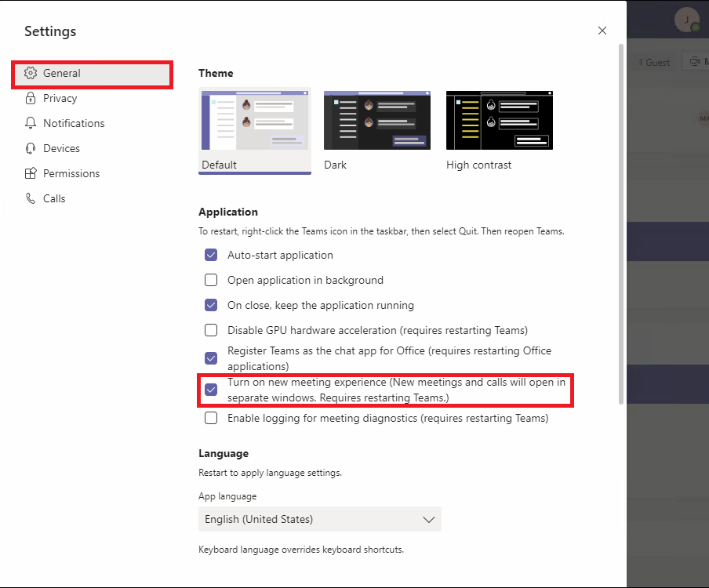
Task: Open the Devices settings tab
Action: (93, 148)
